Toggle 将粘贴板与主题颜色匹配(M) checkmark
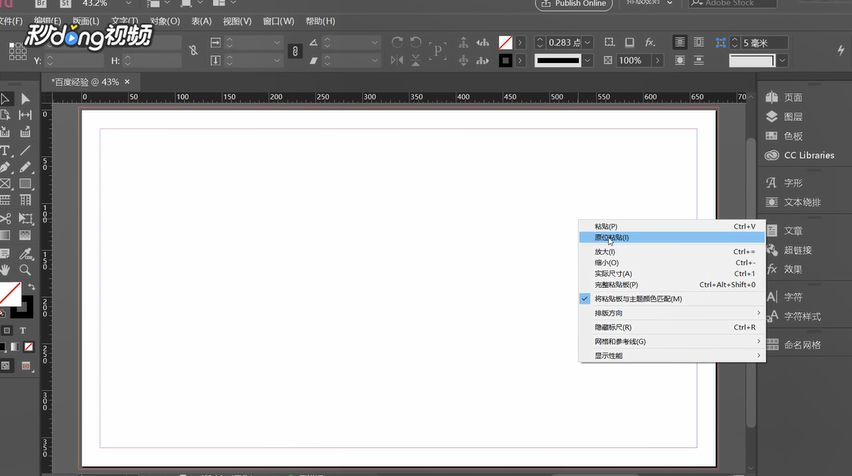Screen dimensions: 852x476 (585, 299)
